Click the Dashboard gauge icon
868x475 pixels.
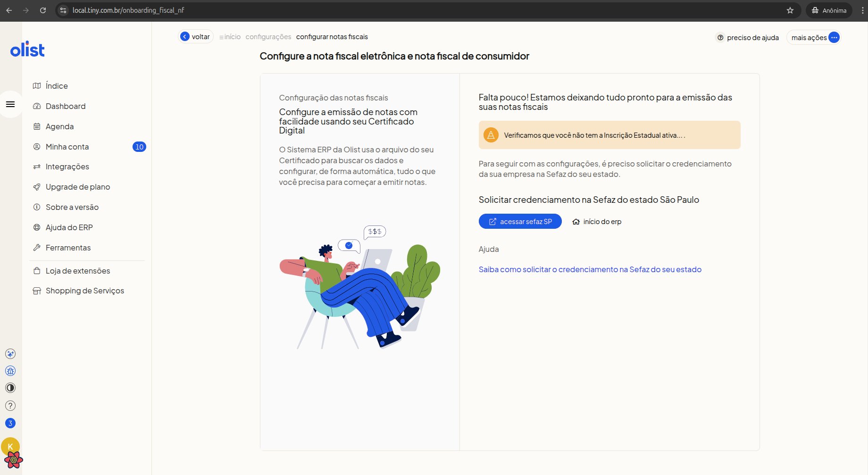pyautogui.click(x=37, y=106)
